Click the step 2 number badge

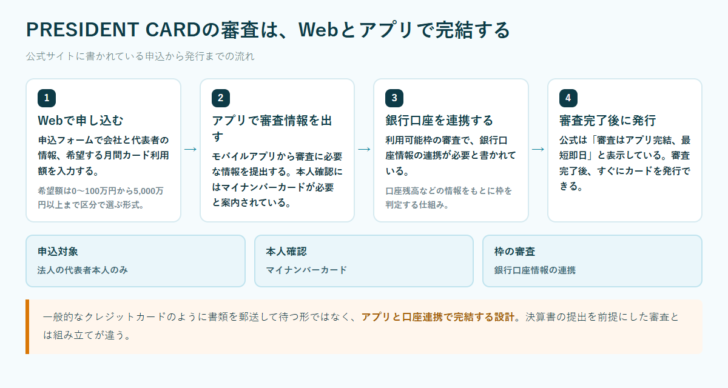(x=221, y=98)
